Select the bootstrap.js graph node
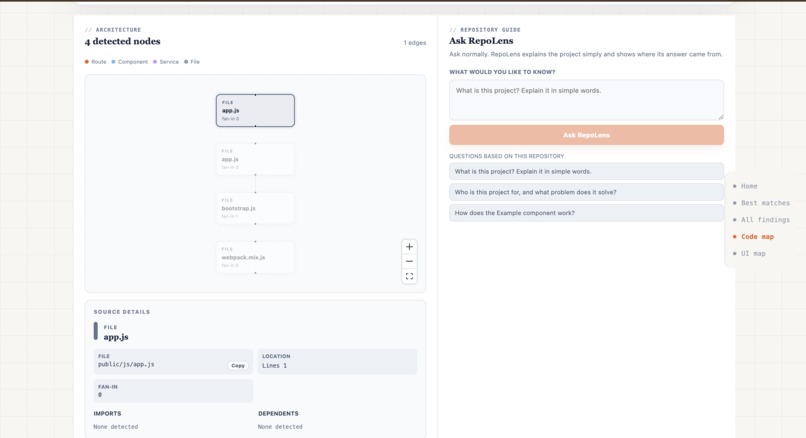Viewport: 806px width, 438px height. pos(255,208)
